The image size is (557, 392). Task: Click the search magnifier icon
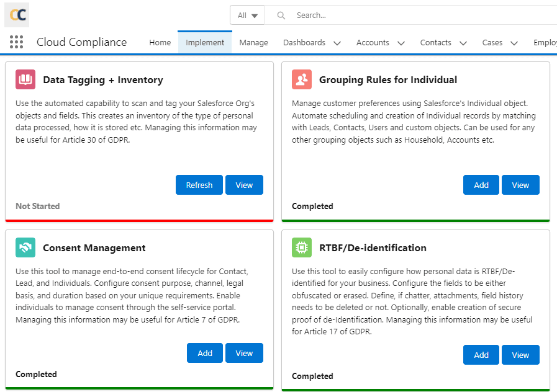281,16
